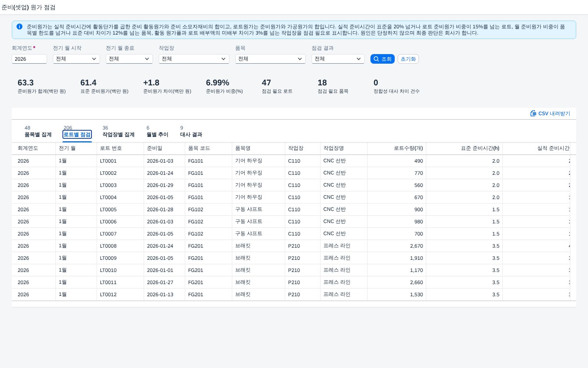This screenshot has height=368, width=588.
Task: Click 기어 하우징 in the LT0002 row
Action: pos(258,173)
